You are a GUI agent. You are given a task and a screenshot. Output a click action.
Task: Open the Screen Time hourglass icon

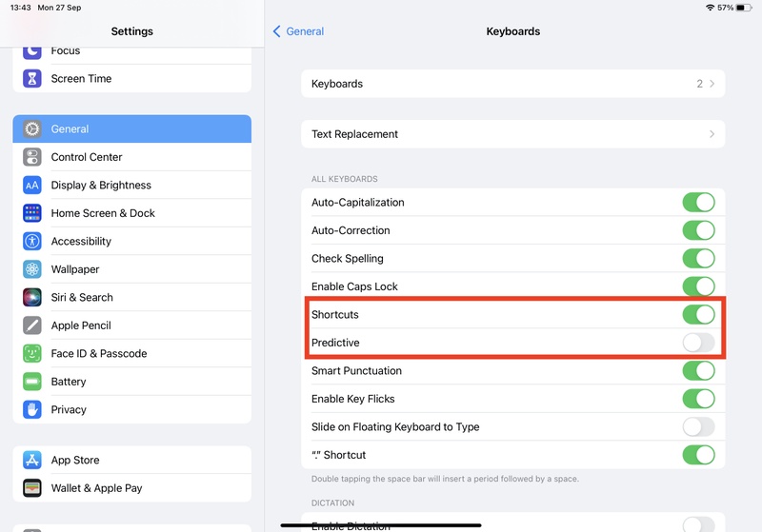pos(32,79)
